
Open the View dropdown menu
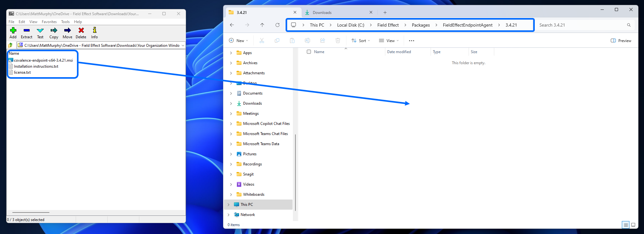tap(389, 40)
